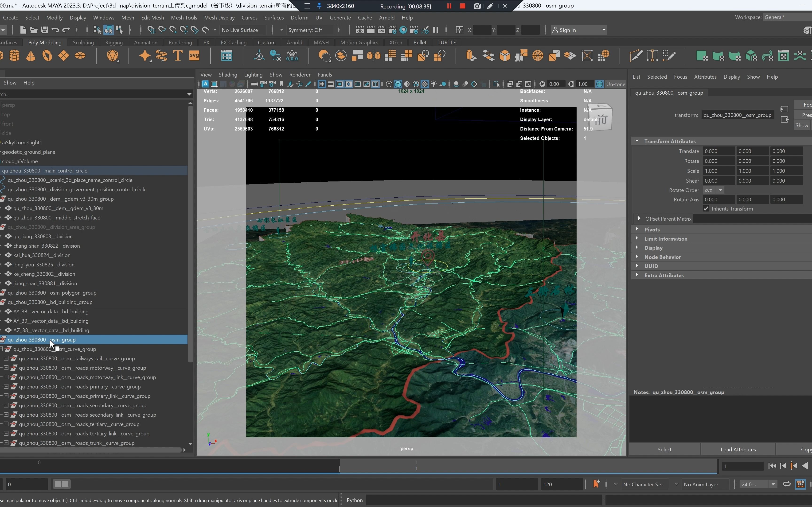Image resolution: width=812 pixels, height=507 pixels.
Task: Toggle auto keyframe icon near range end
Action: tap(596, 484)
